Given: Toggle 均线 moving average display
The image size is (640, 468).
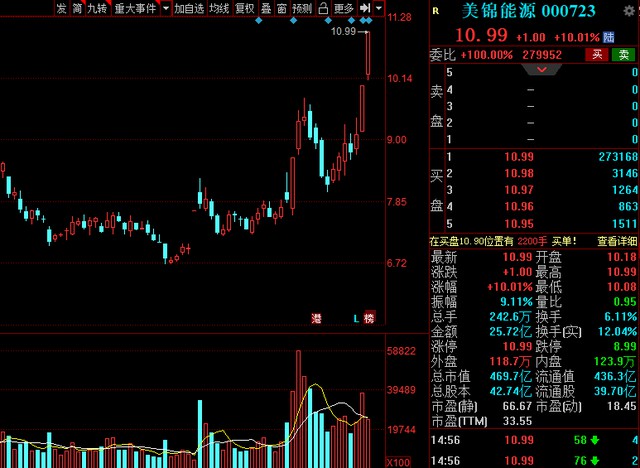Looking at the screenshot, I should pos(218,8).
